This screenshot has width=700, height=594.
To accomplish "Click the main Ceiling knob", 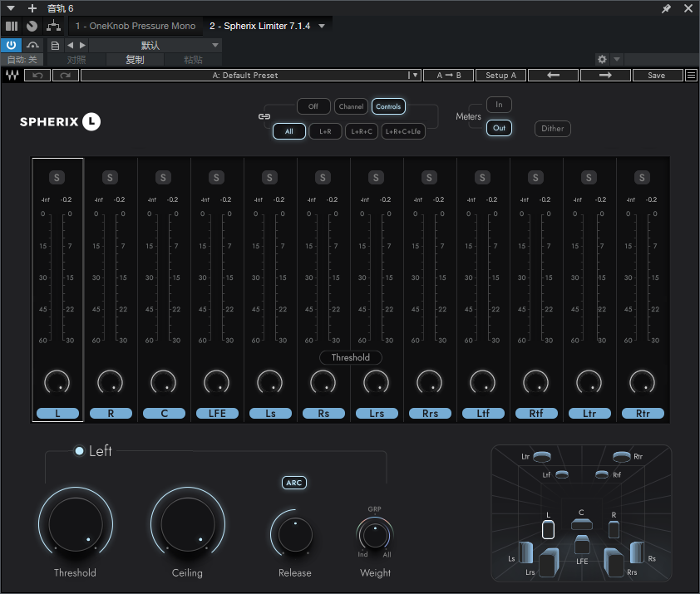I will [188, 524].
